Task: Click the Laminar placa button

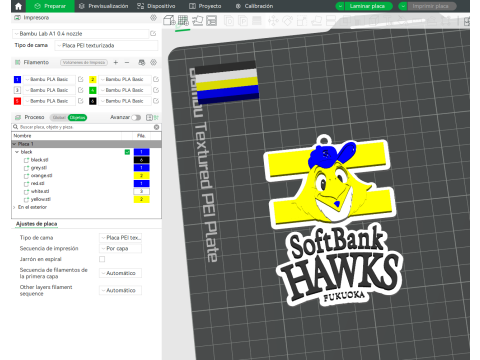Action: click(368, 6)
